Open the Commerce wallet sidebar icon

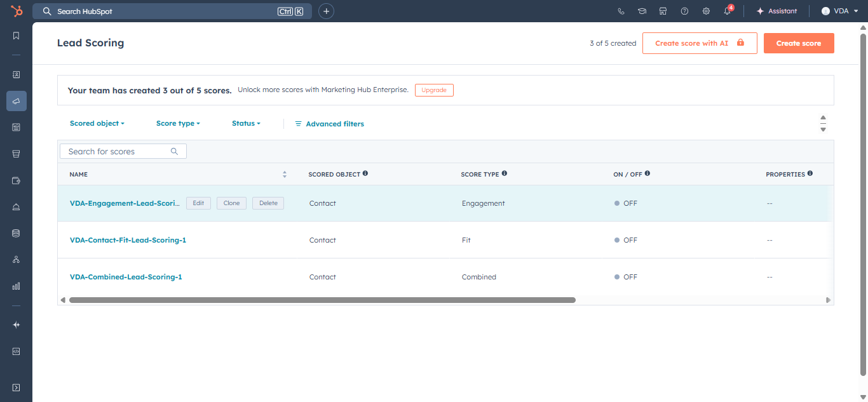point(17,180)
